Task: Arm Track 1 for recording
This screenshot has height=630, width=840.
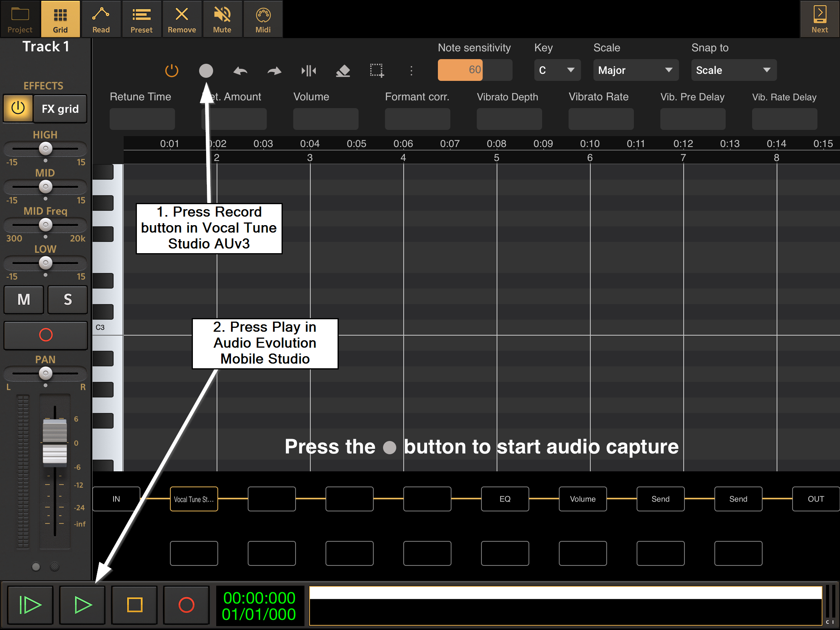Action: click(x=45, y=335)
